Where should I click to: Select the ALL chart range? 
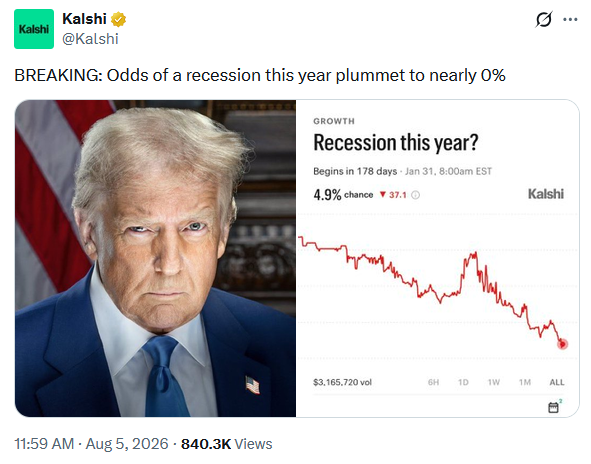coord(557,382)
